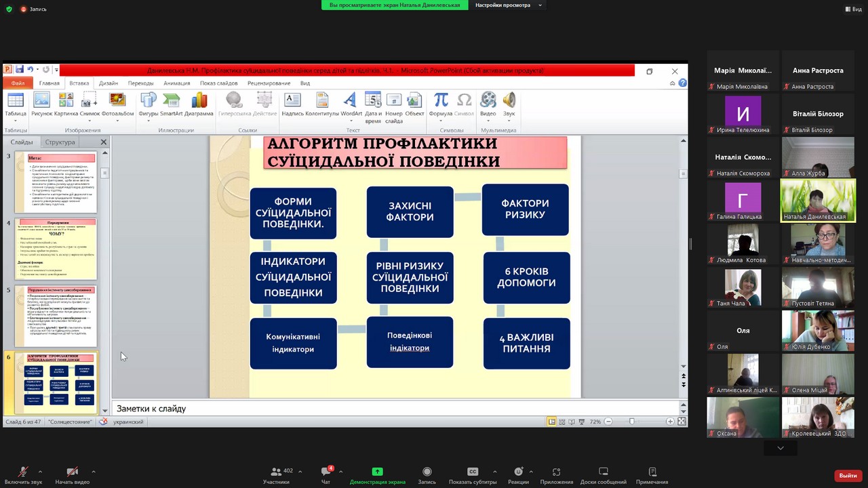The width and height of the screenshot is (868, 488).
Task: Unmute with Включить звук button
Action: [x=23, y=475]
